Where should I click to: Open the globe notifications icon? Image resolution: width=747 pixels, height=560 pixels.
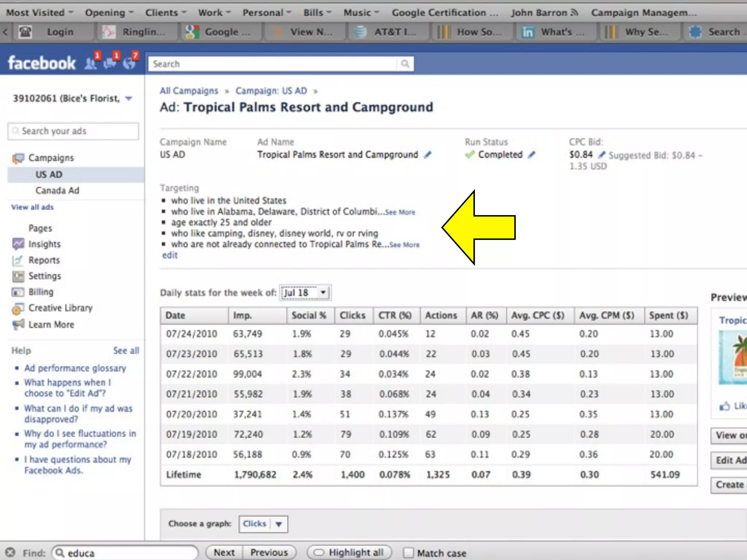(x=129, y=63)
